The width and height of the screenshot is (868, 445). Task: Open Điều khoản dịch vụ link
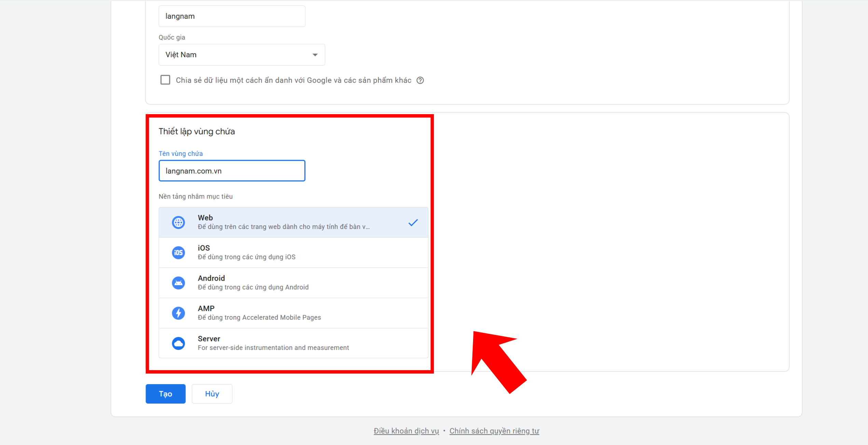tap(406, 431)
